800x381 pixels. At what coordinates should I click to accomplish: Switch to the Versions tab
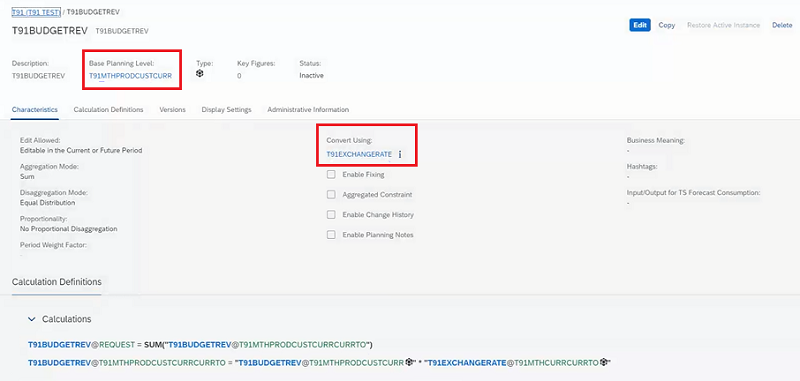coord(172,110)
